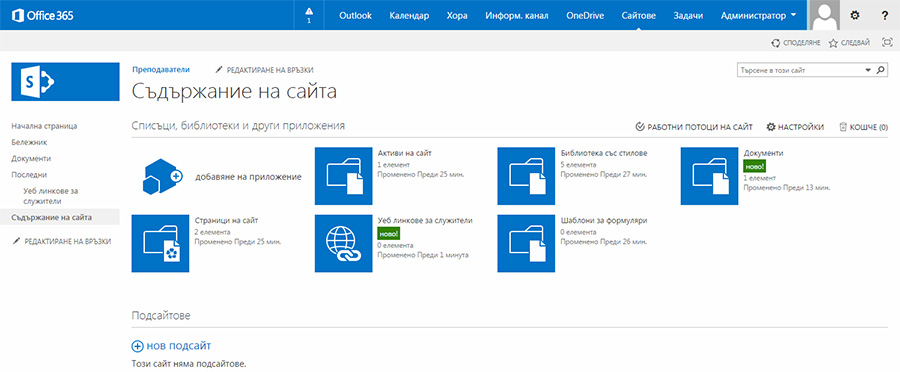
Task: Open the Уеб линкове за служители globe tile
Action: (343, 243)
